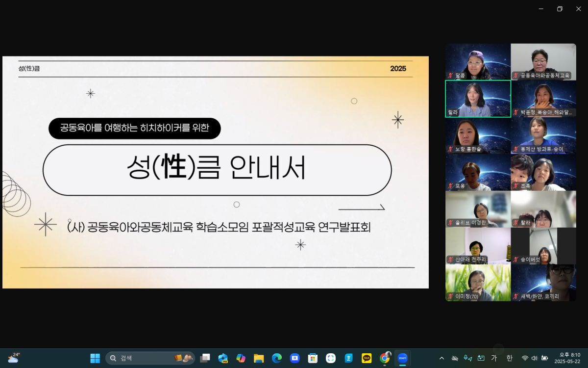Viewport: 588px width, 368px height.
Task: Select the 달콤 participant video tile
Action: pyautogui.click(x=478, y=62)
